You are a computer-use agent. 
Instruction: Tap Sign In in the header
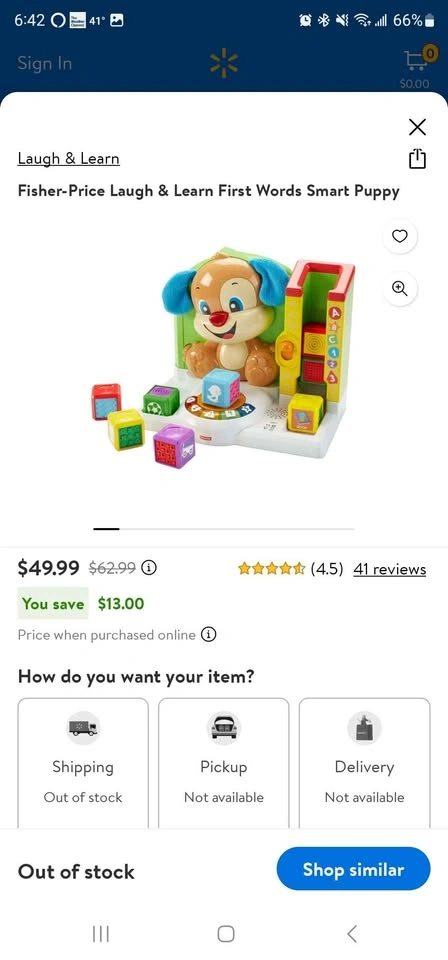[45, 63]
